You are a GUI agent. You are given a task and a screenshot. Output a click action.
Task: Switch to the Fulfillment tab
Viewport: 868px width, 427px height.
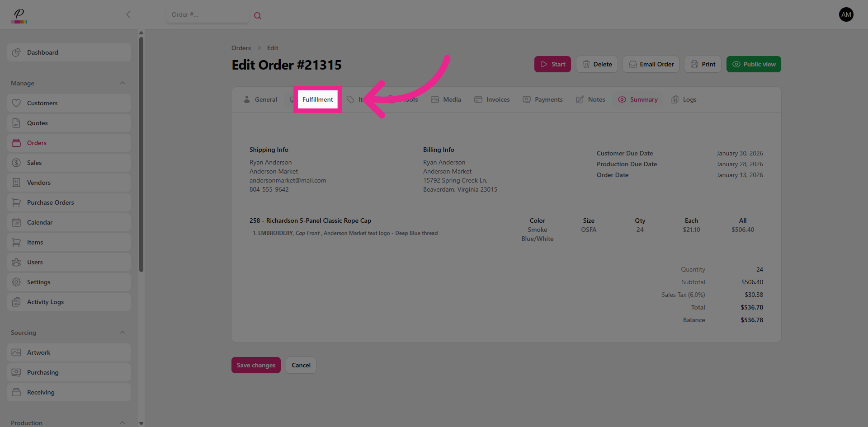[317, 99]
